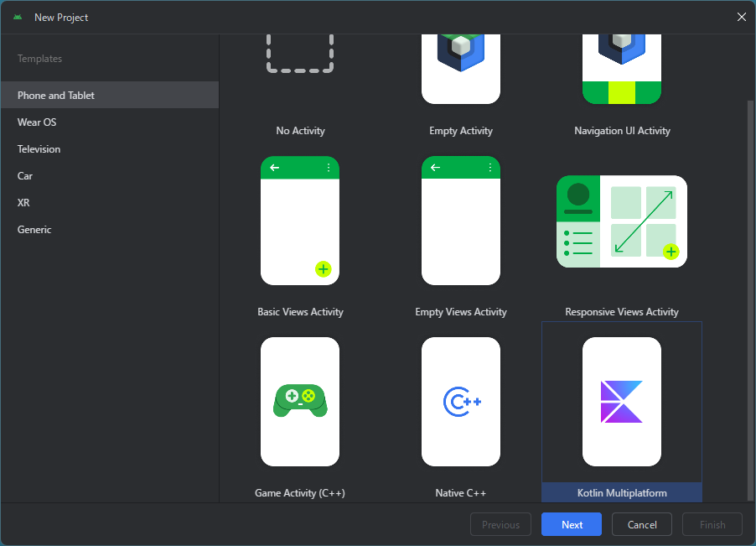Click the Next button
Viewport: 756px width, 546px height.
pyautogui.click(x=572, y=524)
